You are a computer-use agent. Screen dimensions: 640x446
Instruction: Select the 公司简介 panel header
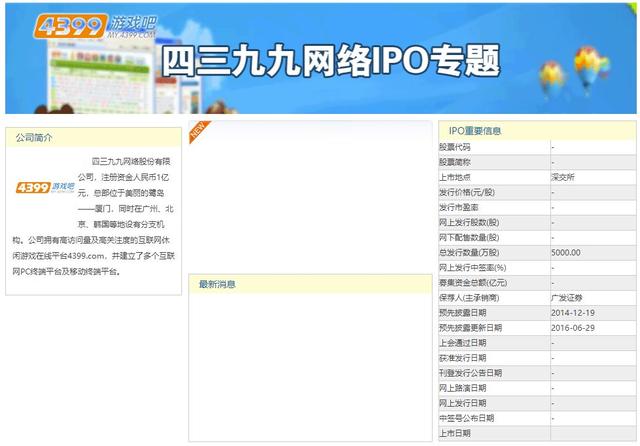pos(93,138)
